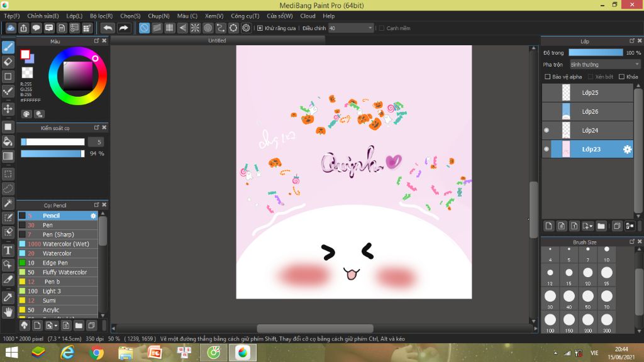The image size is (644, 362).
Task: Adjust the Độ trong opacity slider
Action: point(596,53)
